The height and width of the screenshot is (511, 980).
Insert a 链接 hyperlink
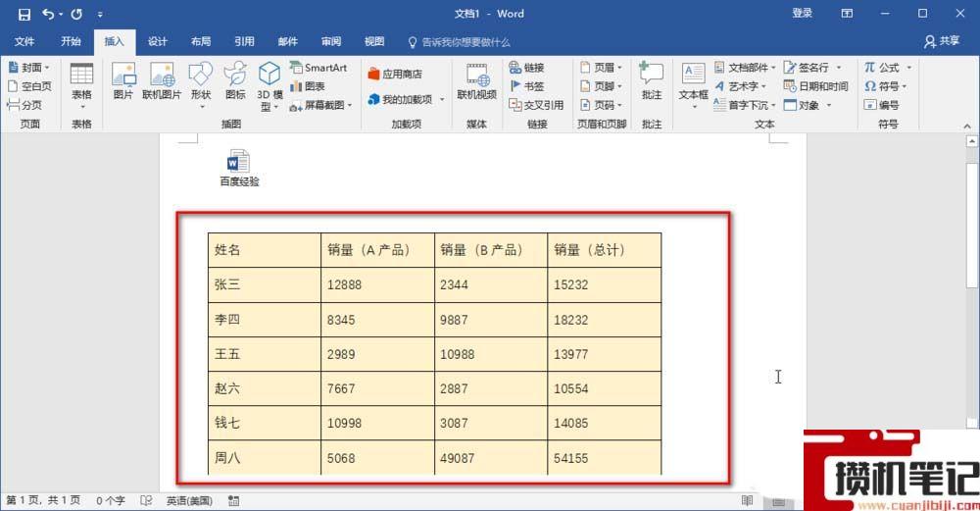click(x=526, y=68)
